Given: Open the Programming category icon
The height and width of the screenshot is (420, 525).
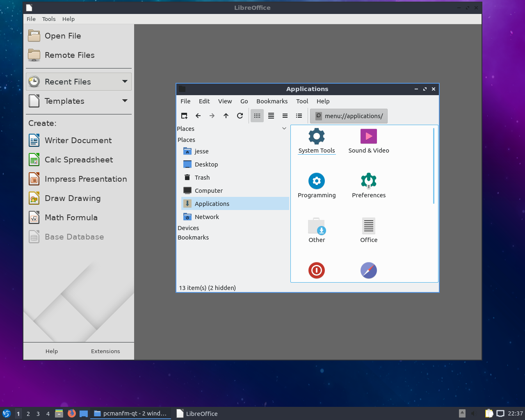Looking at the screenshot, I should tap(317, 186).
